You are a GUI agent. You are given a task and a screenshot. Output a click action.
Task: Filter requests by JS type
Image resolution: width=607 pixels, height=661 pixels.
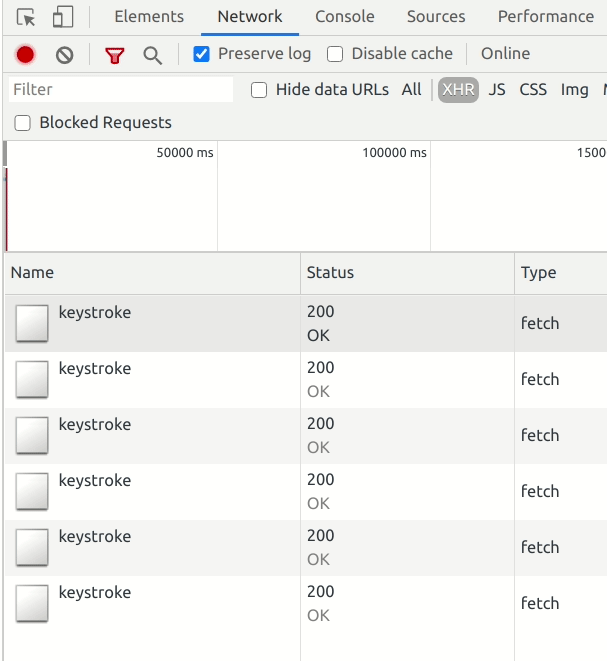pyautogui.click(x=497, y=89)
